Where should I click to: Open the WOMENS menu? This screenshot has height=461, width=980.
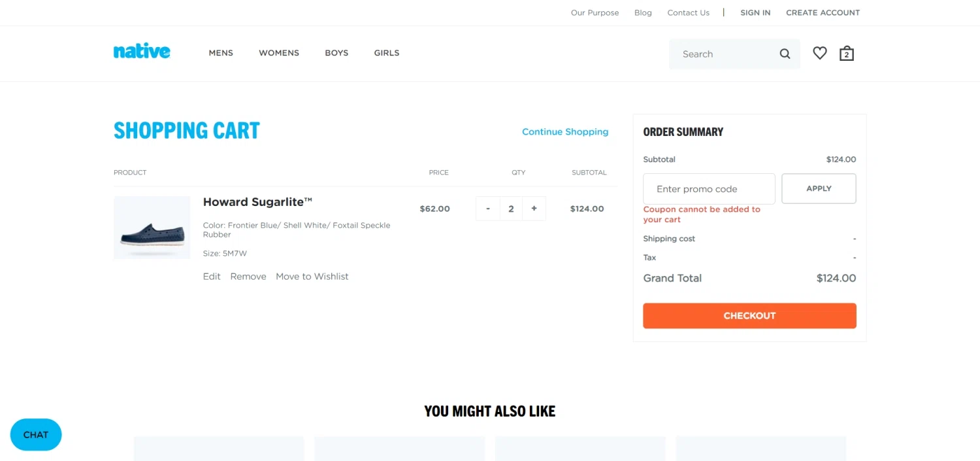click(279, 53)
